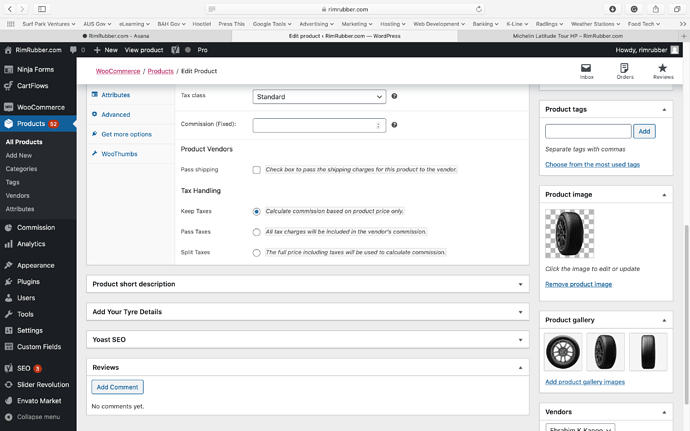
Task: Click the WooCommerce breadcrumb link
Action: [x=118, y=71]
